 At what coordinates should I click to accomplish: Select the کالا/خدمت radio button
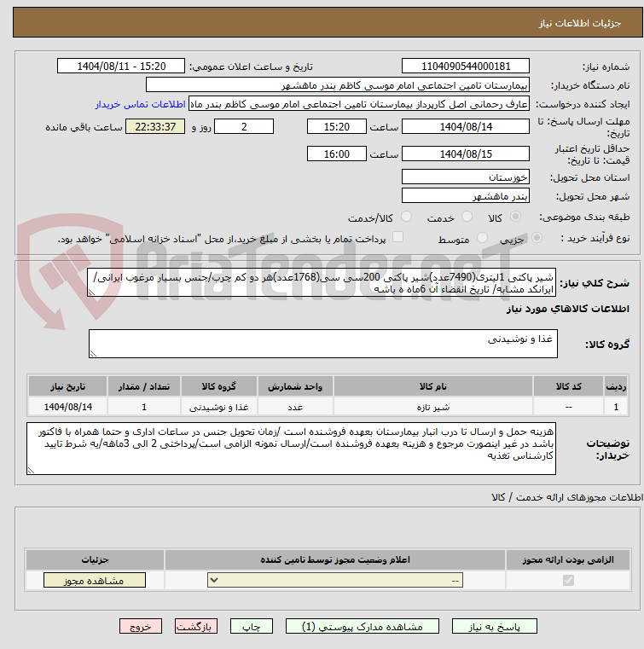pos(406,216)
